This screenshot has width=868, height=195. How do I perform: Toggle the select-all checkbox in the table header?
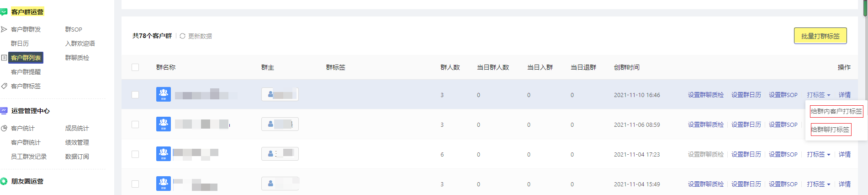click(x=135, y=67)
